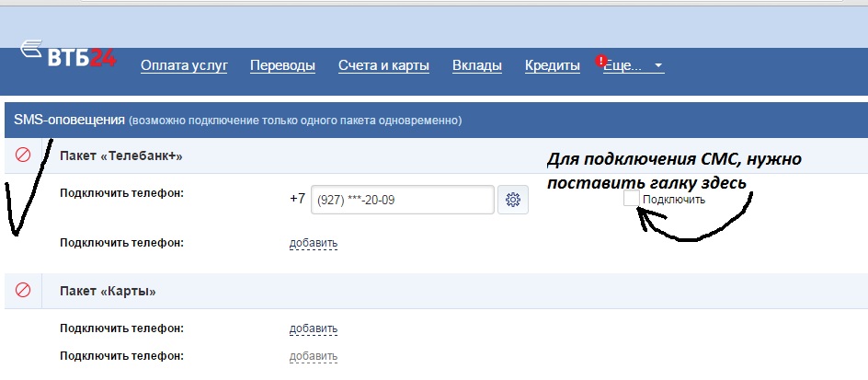Click the red prohibited icon beside «Карты»

pos(24,291)
